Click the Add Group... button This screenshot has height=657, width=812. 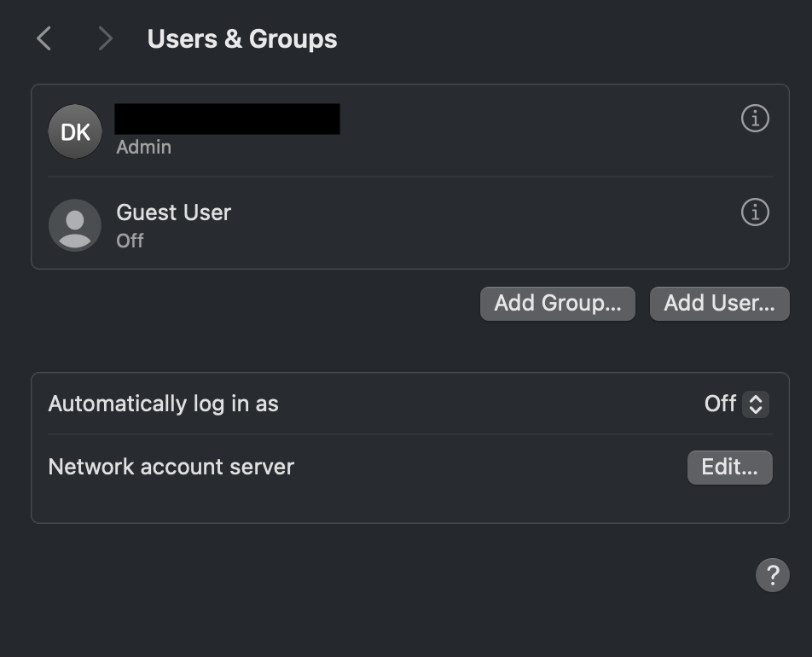(558, 303)
